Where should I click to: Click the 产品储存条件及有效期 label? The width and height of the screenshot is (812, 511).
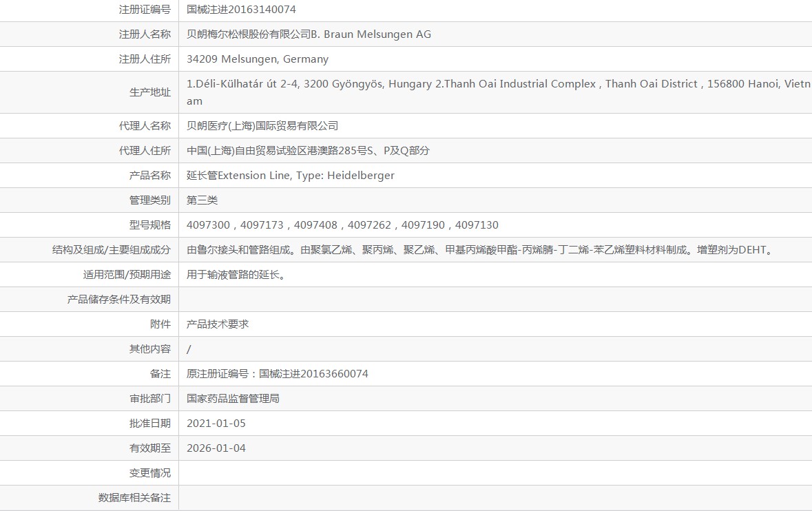coord(118,300)
